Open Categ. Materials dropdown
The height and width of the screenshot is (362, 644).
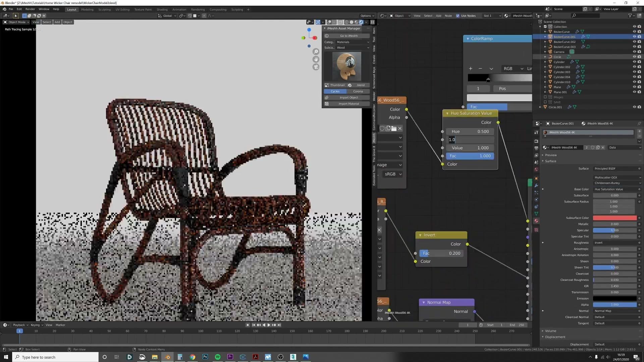point(353,42)
